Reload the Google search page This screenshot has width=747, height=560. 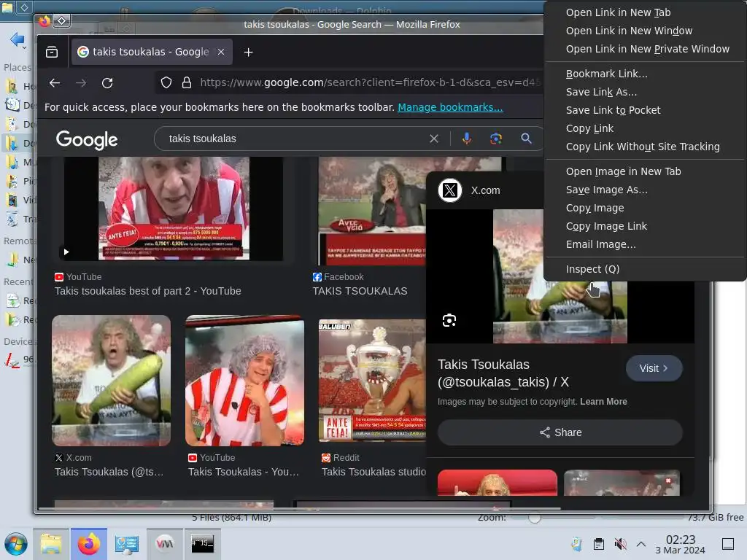pyautogui.click(x=107, y=83)
